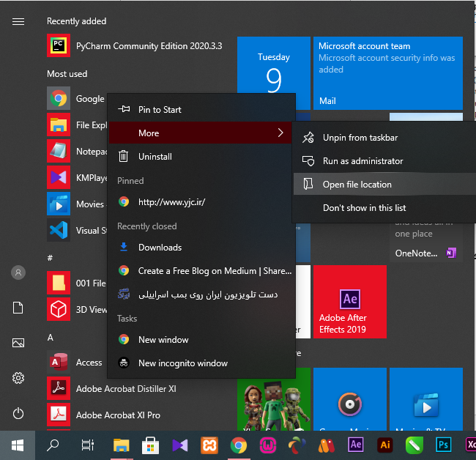Select Pin to Start in context menu
The image size is (476, 460).
click(160, 110)
